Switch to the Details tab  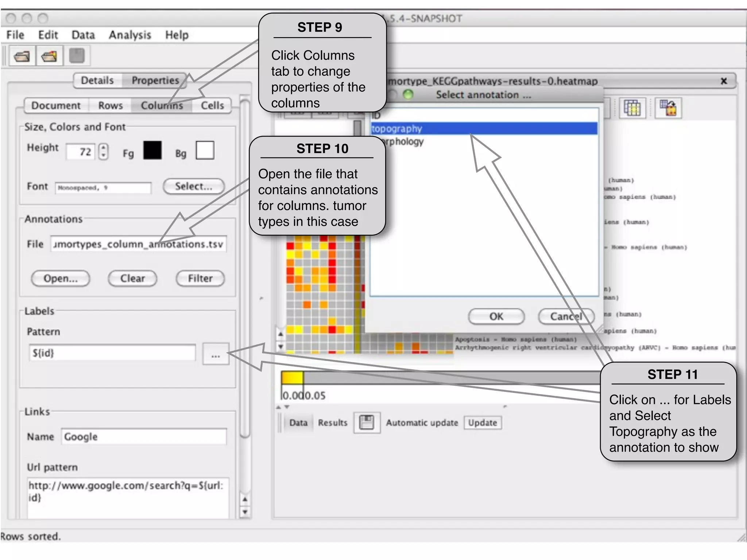(97, 81)
